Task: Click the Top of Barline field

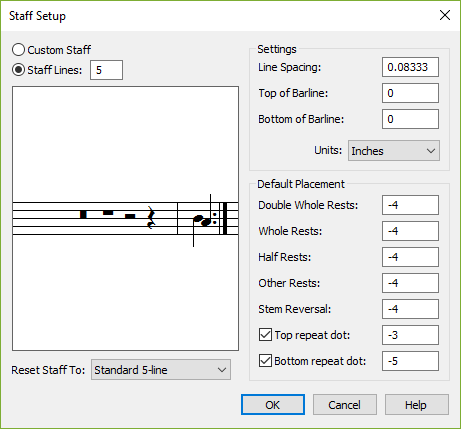Action: click(x=410, y=93)
